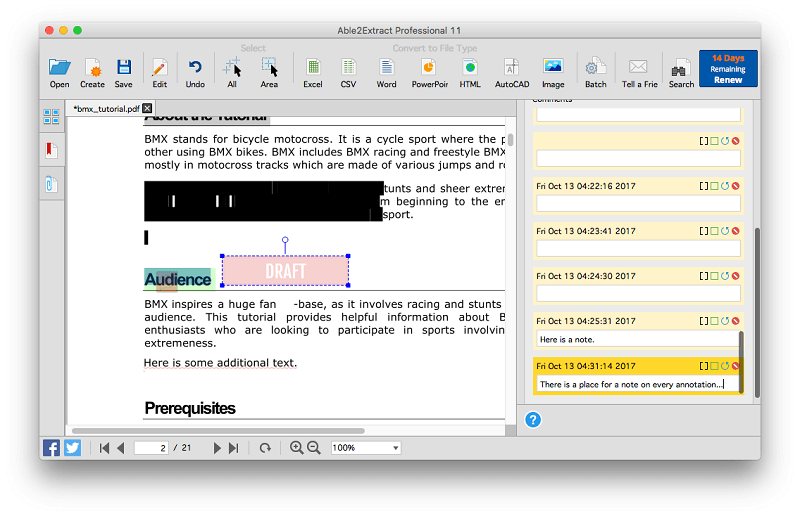
Task: Convert the file to Image
Action: 553,72
